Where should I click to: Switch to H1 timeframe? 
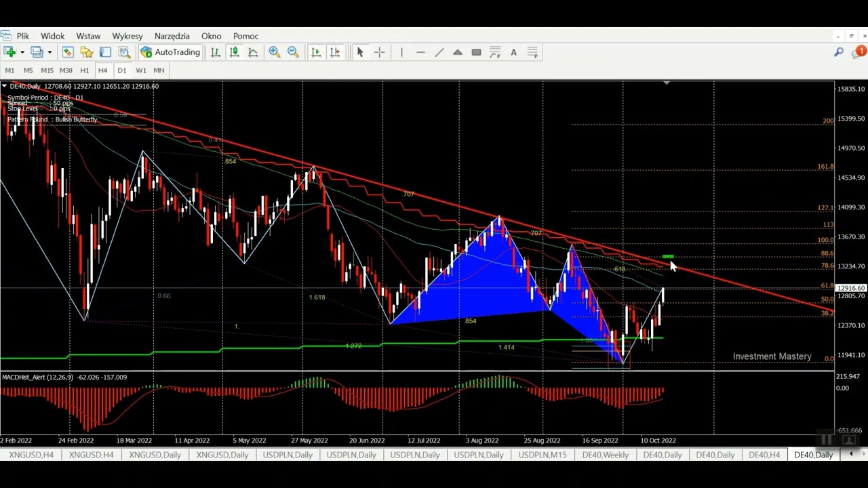[x=84, y=70]
